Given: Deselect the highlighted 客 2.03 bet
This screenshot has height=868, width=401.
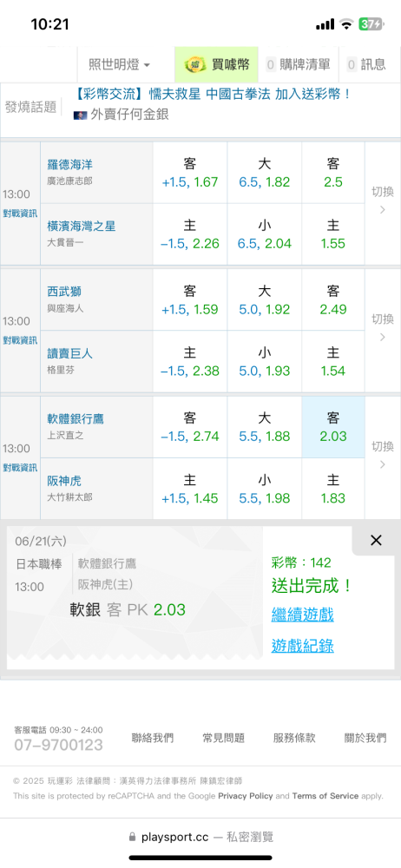Looking at the screenshot, I should coord(333,427).
